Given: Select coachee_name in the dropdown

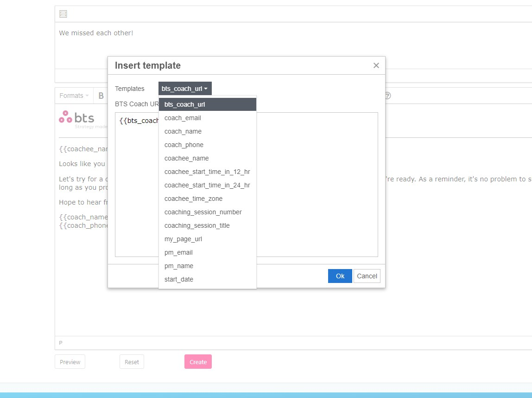Looking at the screenshot, I should click(207, 158).
